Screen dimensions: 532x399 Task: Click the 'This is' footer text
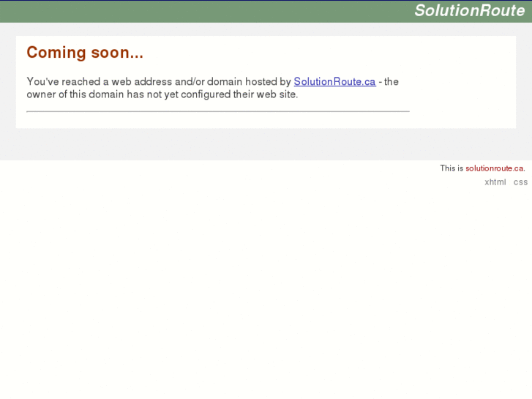point(452,168)
